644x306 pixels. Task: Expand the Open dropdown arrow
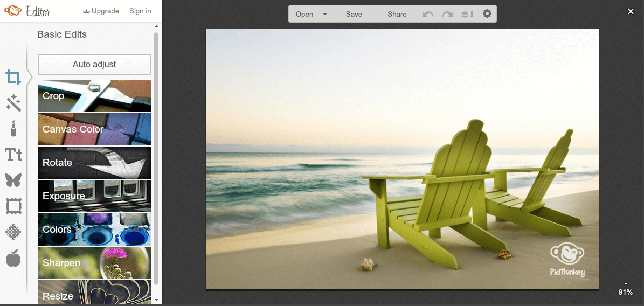(x=325, y=14)
